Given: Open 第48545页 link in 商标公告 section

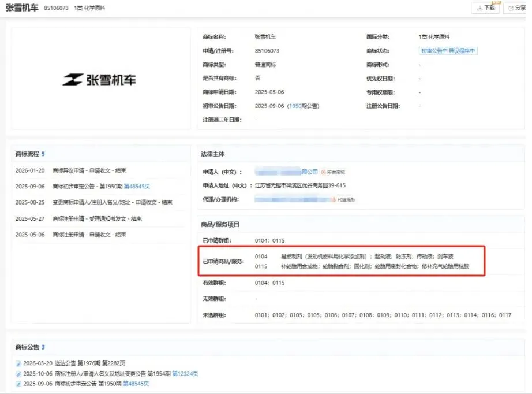Looking at the screenshot, I should 136,384.
